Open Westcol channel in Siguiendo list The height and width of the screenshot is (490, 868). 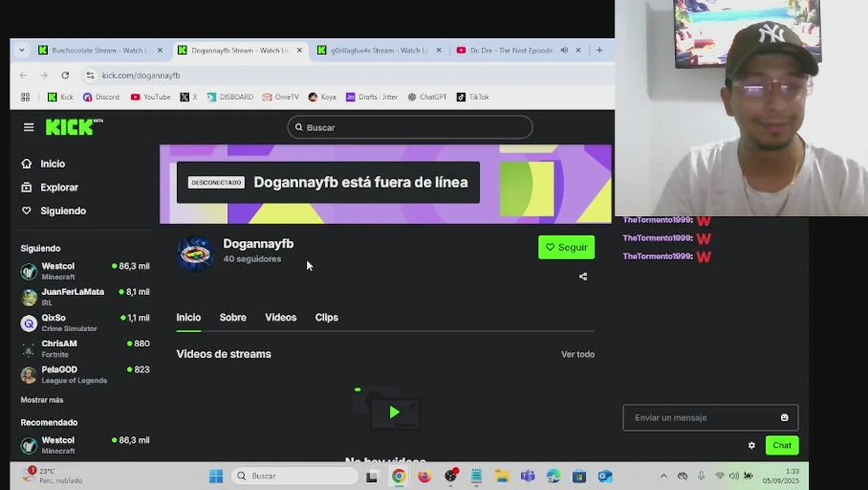tap(85, 271)
